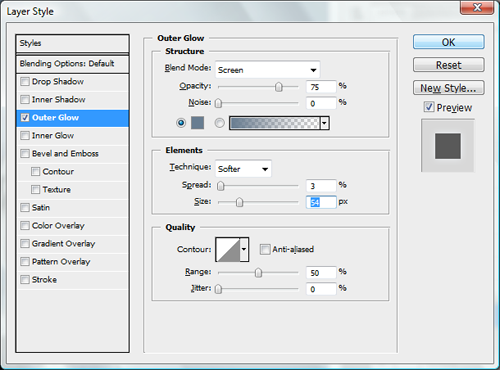The image size is (500, 370).
Task: Click the Range value field
Action: (321, 273)
